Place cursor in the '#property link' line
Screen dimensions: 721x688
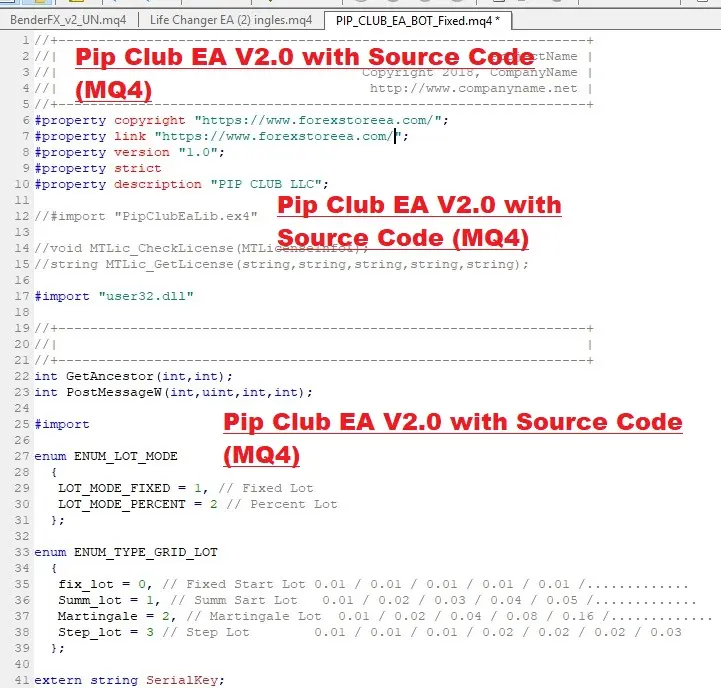coord(221,137)
